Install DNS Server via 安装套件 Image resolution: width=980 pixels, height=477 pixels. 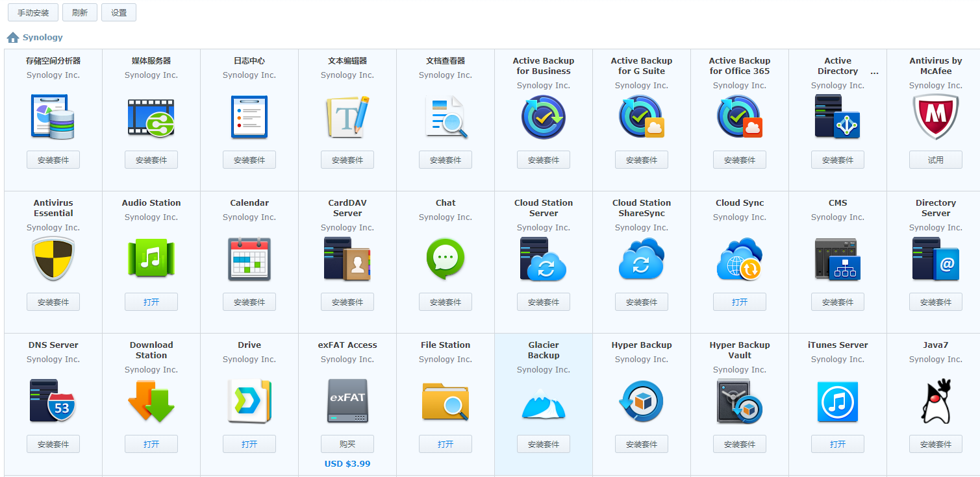[53, 444]
